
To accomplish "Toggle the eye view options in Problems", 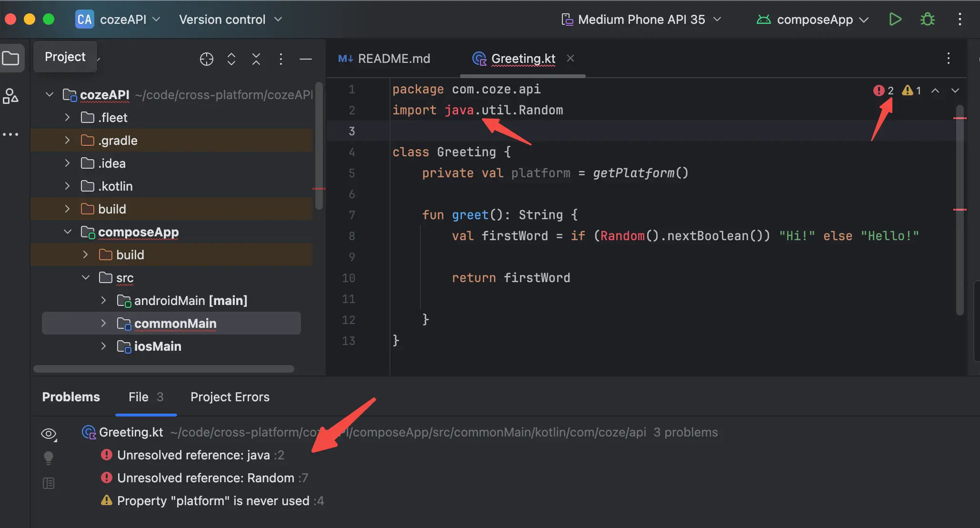I will click(48, 434).
